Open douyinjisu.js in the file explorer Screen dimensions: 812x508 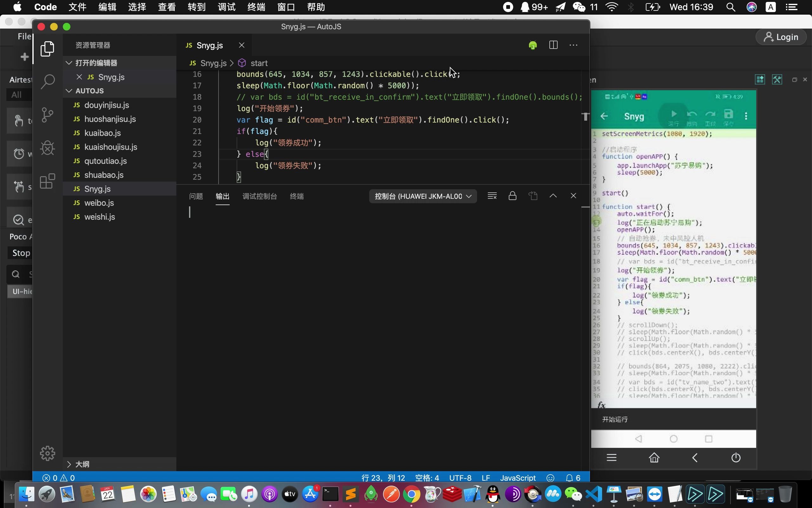[x=120, y=105]
